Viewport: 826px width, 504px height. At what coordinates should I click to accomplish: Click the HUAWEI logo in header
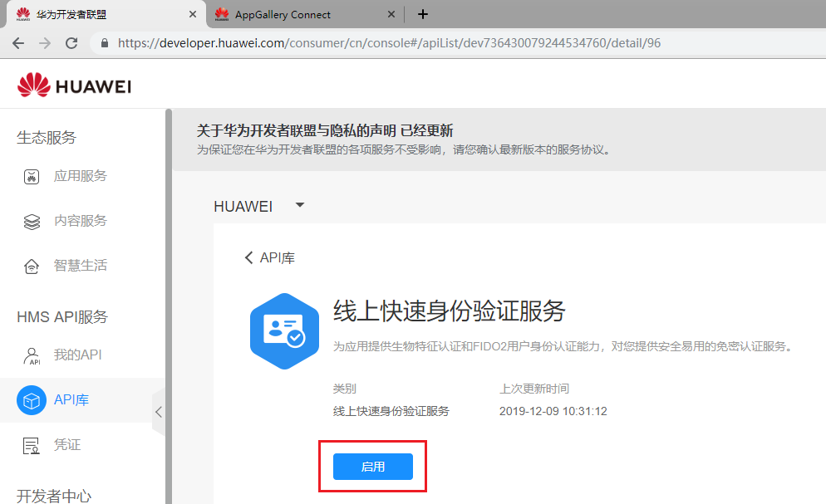coord(74,86)
